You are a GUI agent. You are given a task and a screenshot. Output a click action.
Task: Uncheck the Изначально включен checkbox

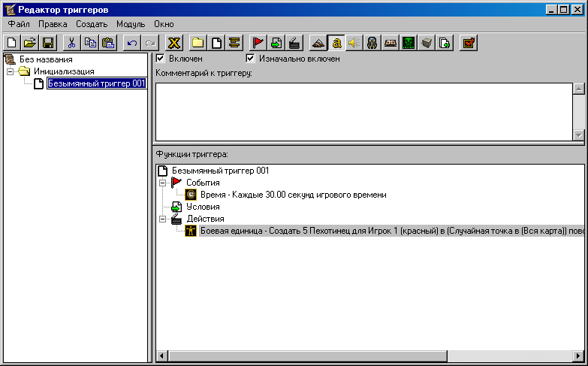251,59
